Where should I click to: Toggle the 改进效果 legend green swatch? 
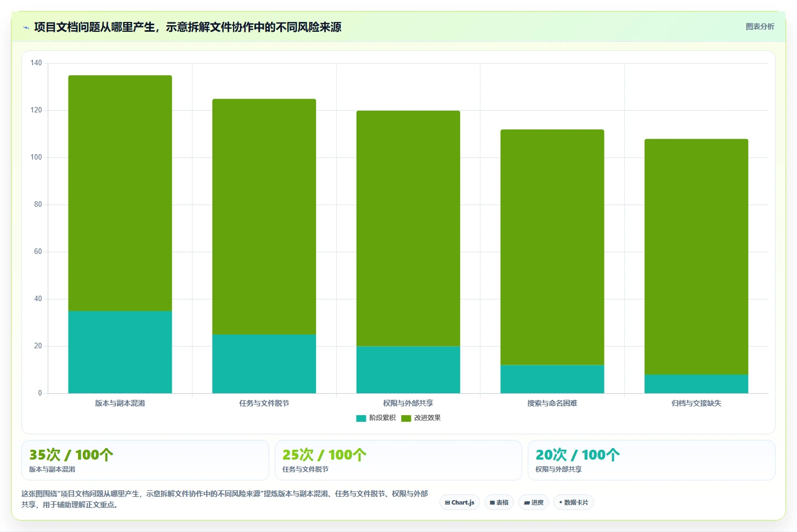[406, 418]
